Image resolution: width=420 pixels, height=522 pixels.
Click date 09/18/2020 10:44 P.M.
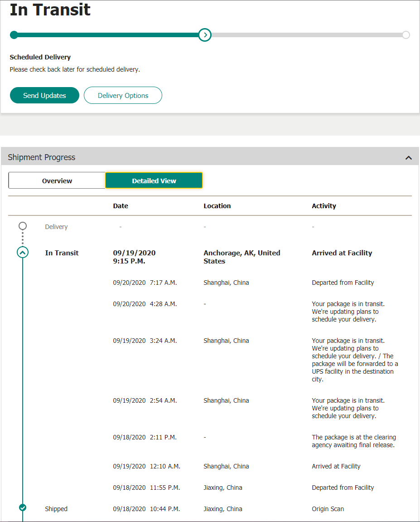[x=146, y=509]
